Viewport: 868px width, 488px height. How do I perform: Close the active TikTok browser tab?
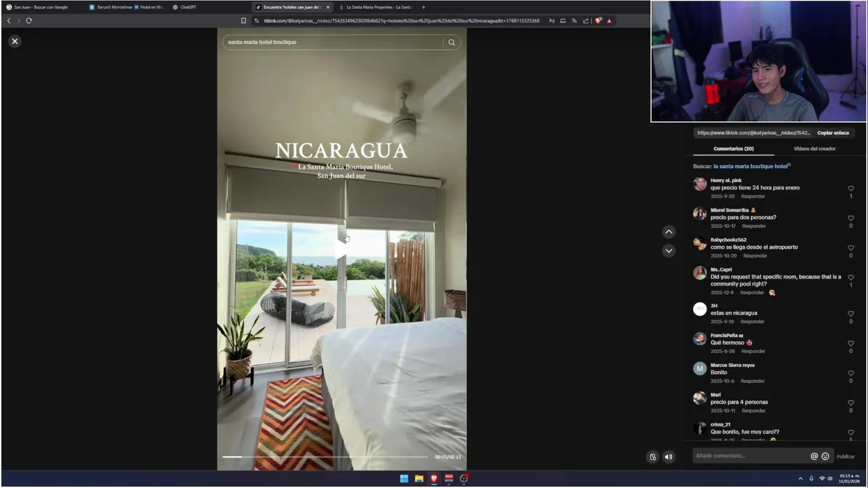328,7
